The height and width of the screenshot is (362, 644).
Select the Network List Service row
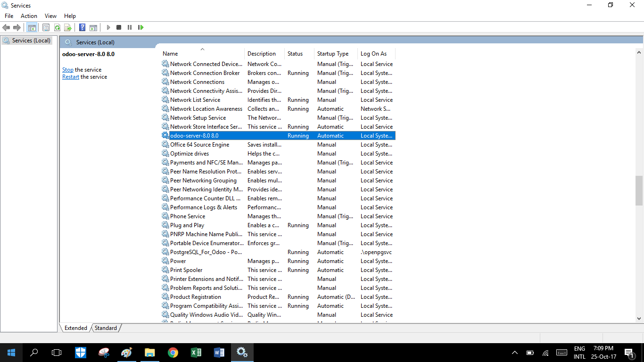coord(278,100)
